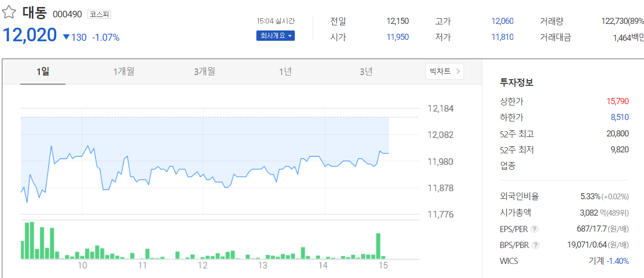This screenshot has height=278, width=644.
Task: Switch to the 3개월 chart tab
Action: [x=204, y=71]
